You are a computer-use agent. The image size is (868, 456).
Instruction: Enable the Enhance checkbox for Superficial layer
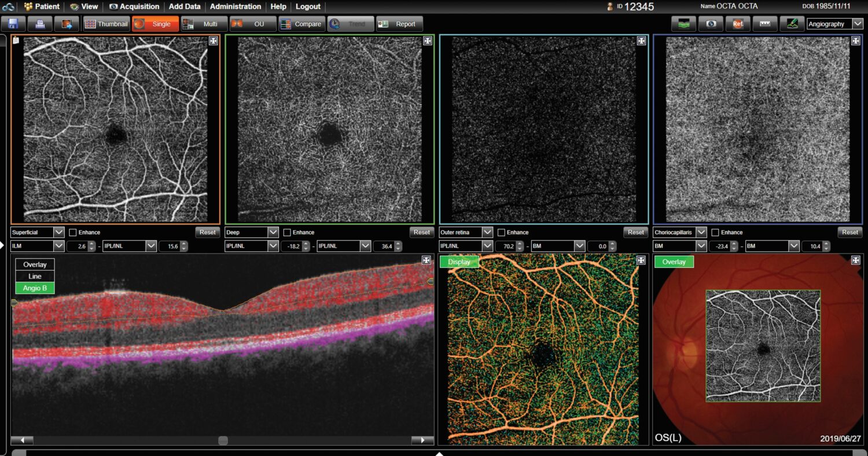point(73,233)
